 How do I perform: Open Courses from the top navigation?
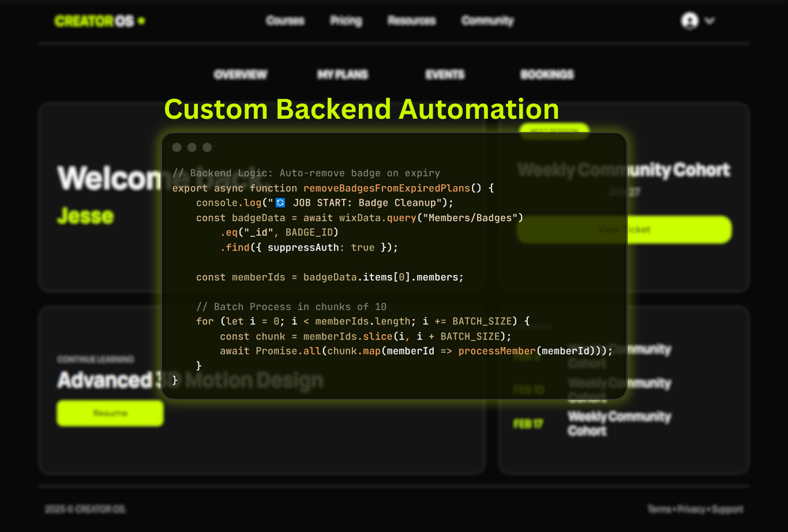point(285,21)
